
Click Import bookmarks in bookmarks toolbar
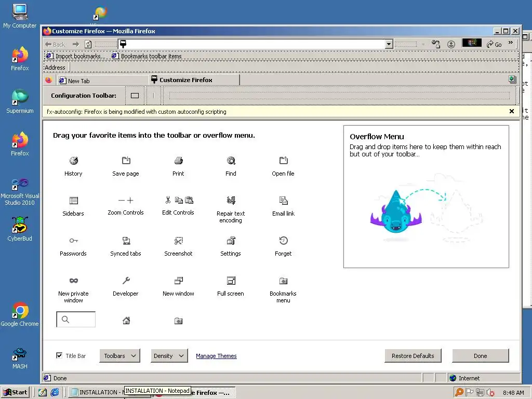click(75, 56)
